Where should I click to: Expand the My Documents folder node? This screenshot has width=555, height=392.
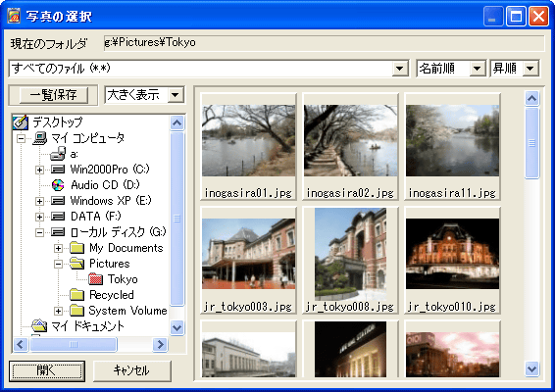pyautogui.click(x=59, y=248)
